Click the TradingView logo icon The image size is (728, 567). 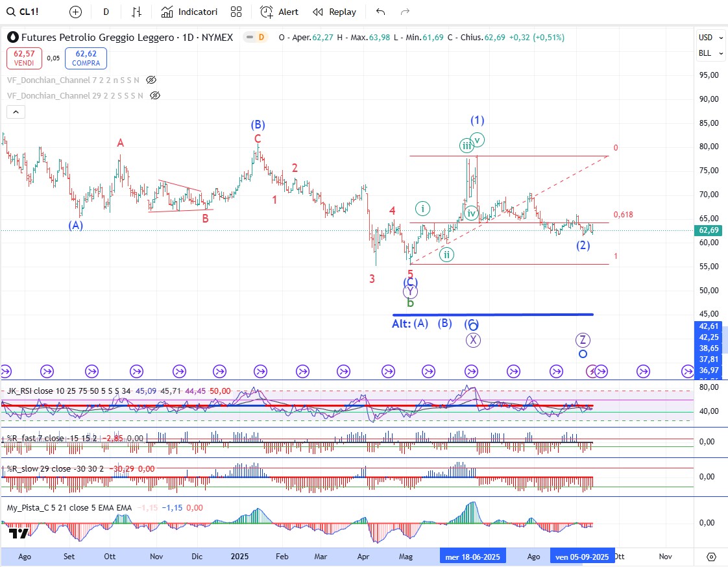click(19, 533)
